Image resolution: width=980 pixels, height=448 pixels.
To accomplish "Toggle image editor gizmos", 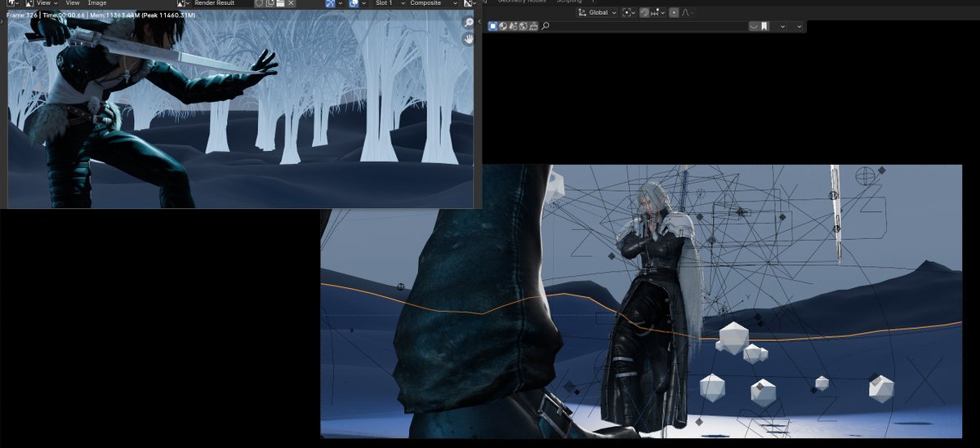I will (x=330, y=3).
